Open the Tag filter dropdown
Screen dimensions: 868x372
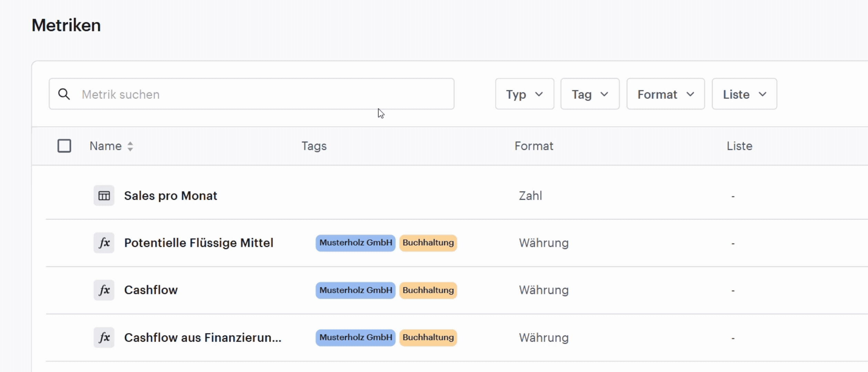(x=590, y=94)
